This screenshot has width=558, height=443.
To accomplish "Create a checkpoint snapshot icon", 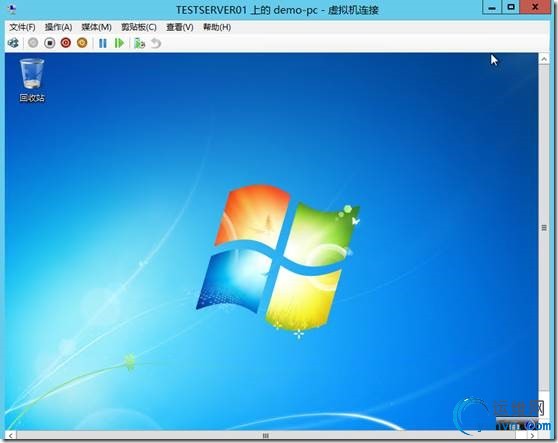I will (139, 43).
